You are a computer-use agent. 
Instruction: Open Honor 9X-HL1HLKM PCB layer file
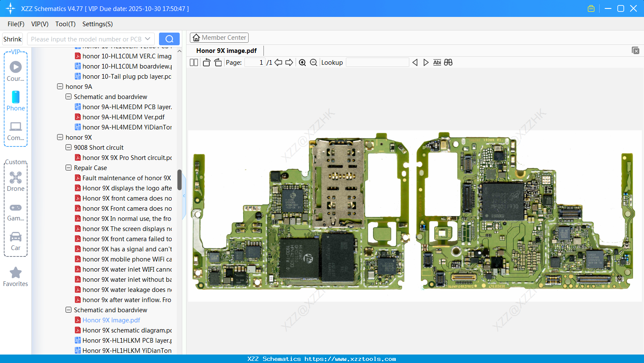coord(123,341)
